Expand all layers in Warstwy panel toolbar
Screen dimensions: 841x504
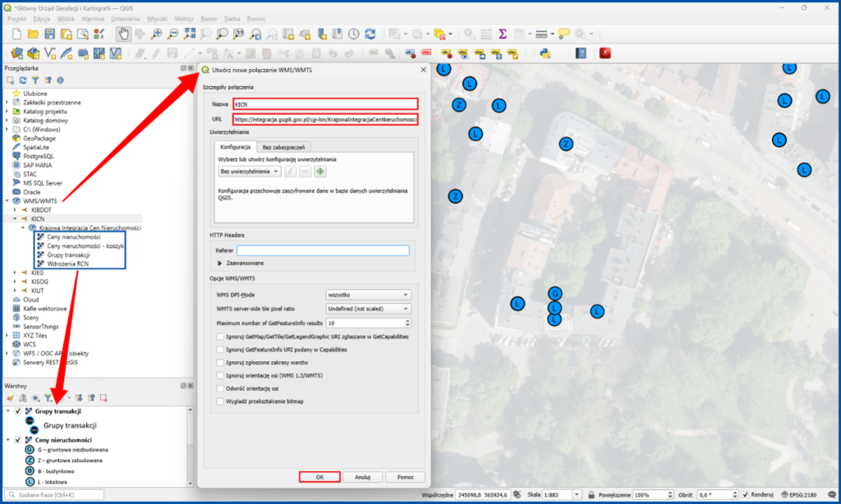click(x=79, y=398)
